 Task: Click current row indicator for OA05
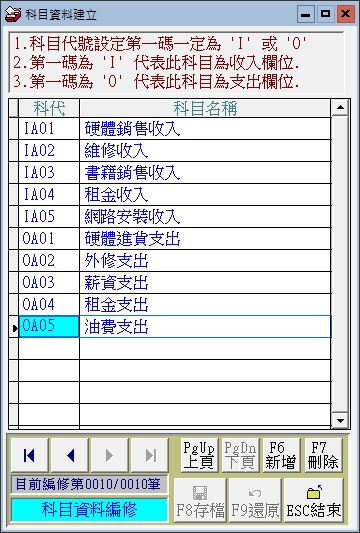click(x=14, y=327)
